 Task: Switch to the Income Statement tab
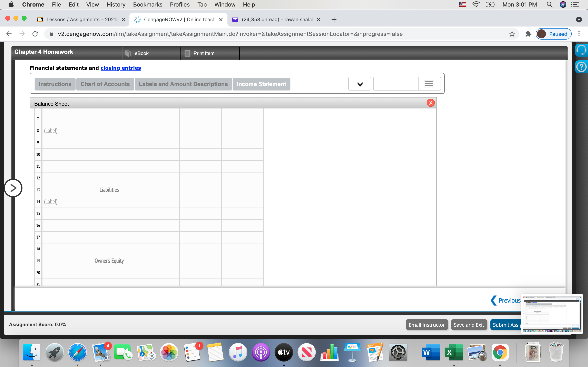pos(261,84)
